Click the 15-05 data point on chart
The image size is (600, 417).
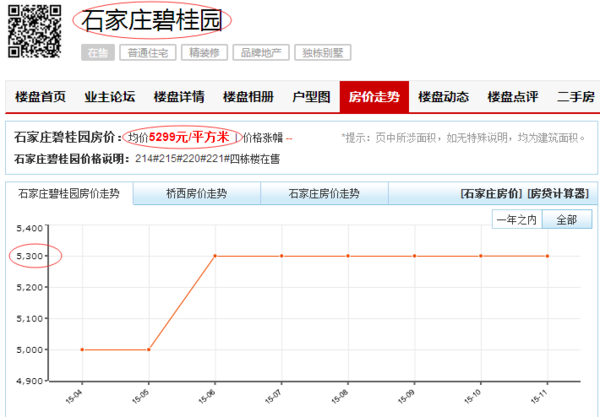[x=149, y=350]
